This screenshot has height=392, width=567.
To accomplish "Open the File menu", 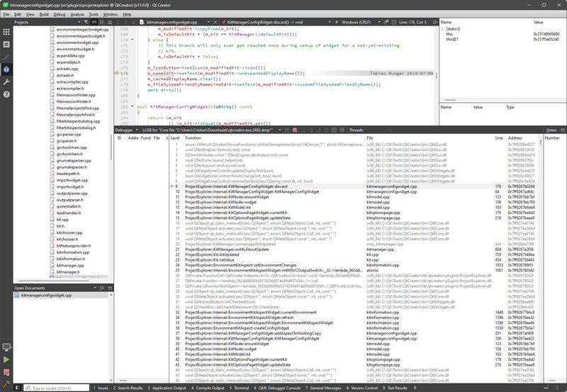I will coord(6,14).
